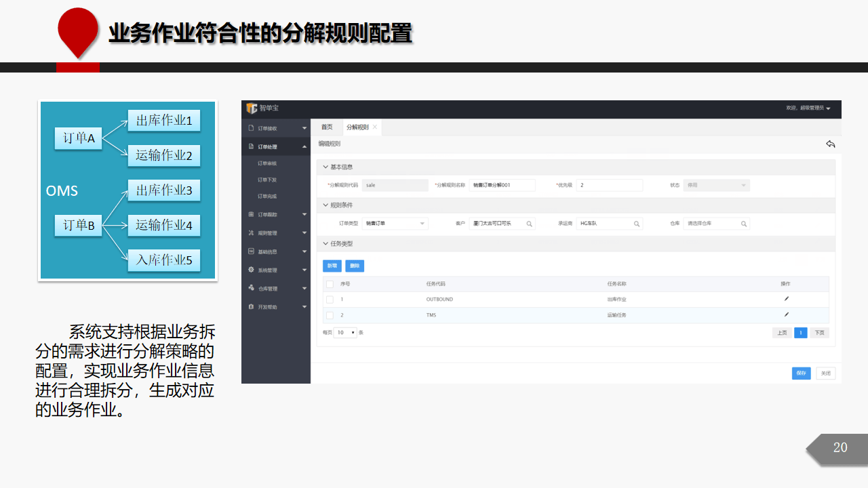This screenshot has height=488, width=868.
Task: Toggle the select-all checkbox in table header
Action: click(x=330, y=284)
